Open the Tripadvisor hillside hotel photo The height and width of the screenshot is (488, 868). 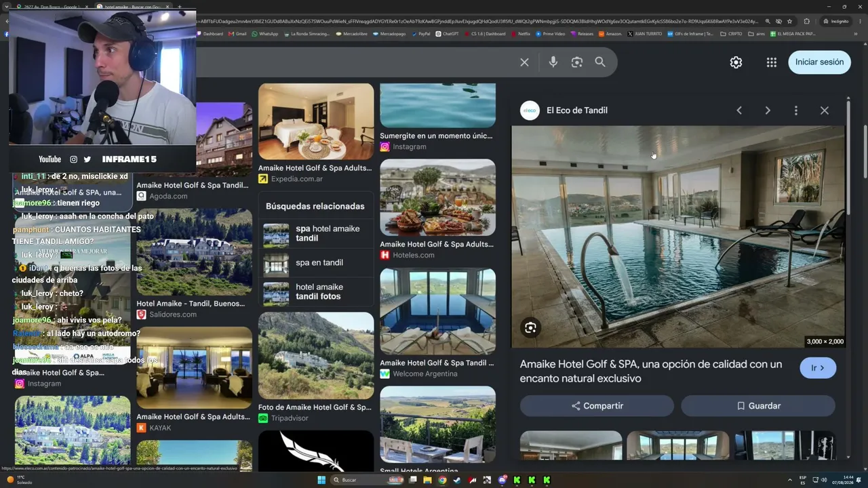[316, 356]
